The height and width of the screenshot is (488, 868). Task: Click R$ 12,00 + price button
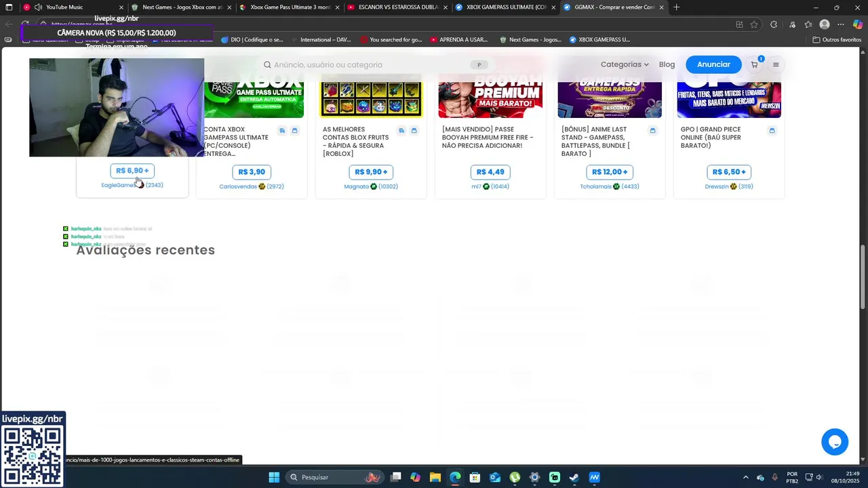(610, 172)
